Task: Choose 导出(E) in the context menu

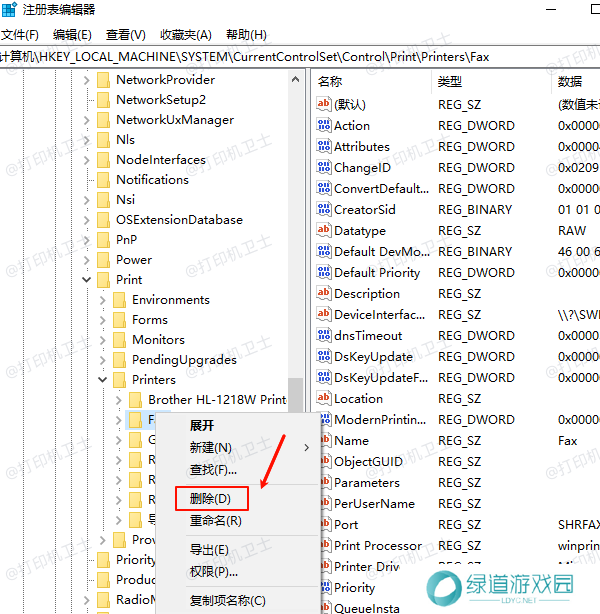Action: pyautogui.click(x=209, y=550)
